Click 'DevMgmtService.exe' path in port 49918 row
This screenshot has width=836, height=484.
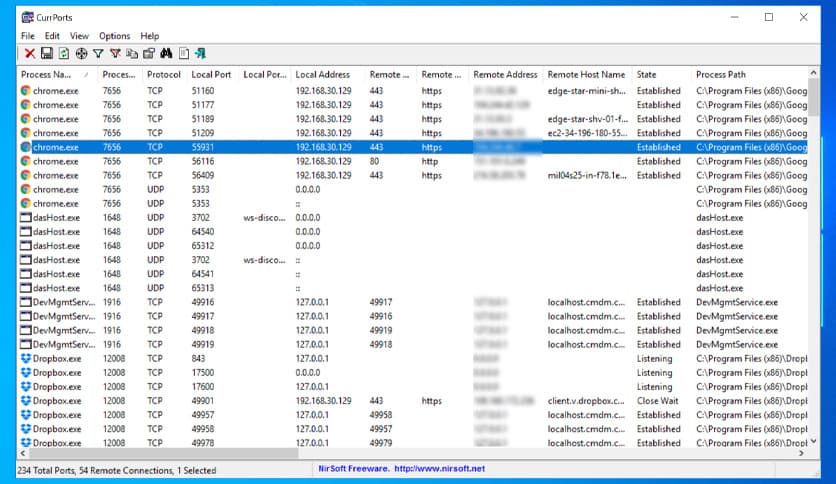pyautogui.click(x=737, y=330)
